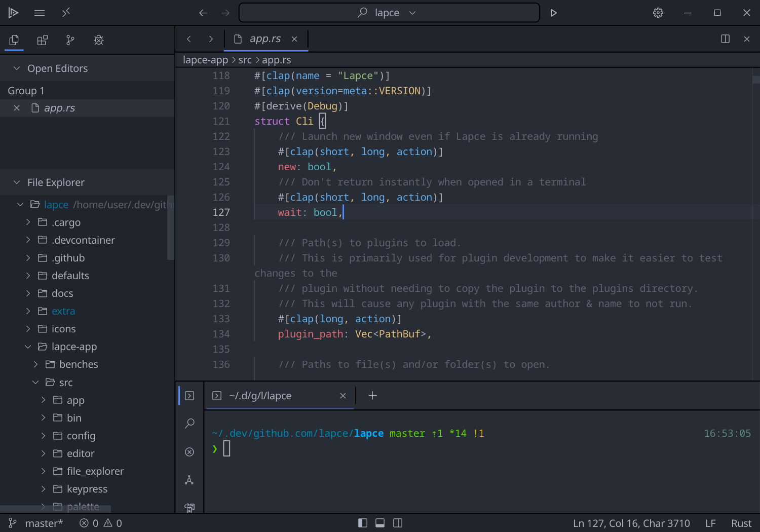The image size is (760, 532).
Task: Open the settings gear
Action: [658, 13]
